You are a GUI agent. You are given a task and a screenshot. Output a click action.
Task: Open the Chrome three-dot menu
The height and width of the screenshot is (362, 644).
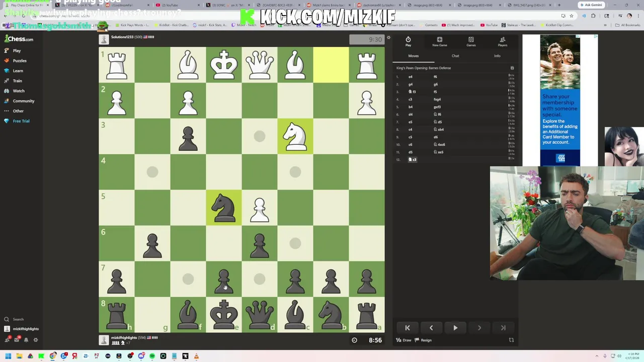tap(638, 16)
